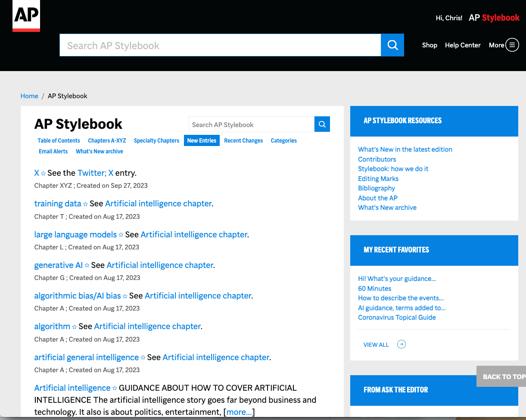Click the Artificial intelligence chapter link beside training data

click(x=158, y=203)
